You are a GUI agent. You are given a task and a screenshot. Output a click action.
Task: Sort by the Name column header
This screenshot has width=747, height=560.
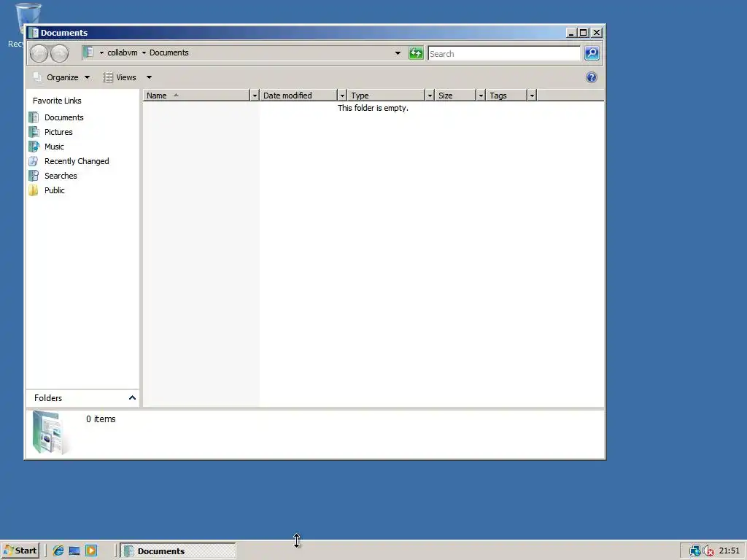click(x=197, y=96)
